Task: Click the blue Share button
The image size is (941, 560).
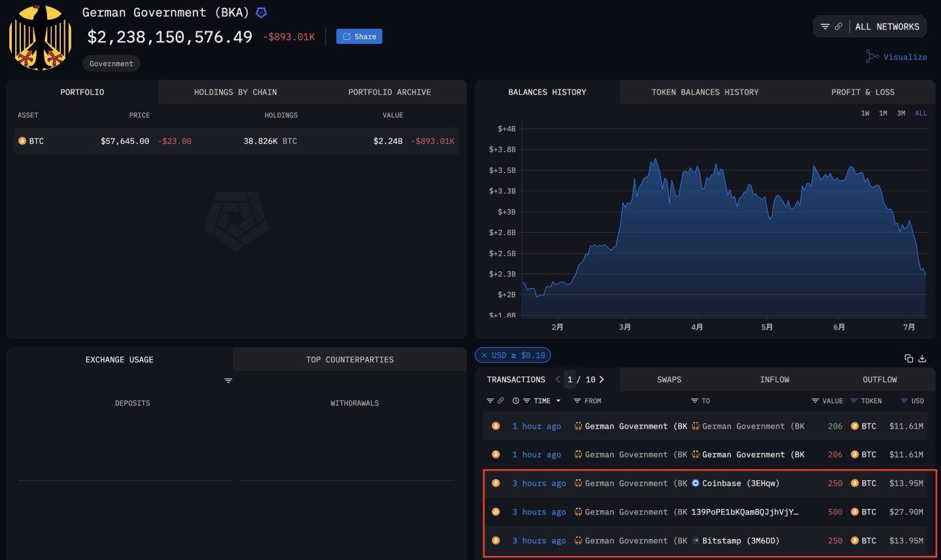Action: click(x=359, y=37)
